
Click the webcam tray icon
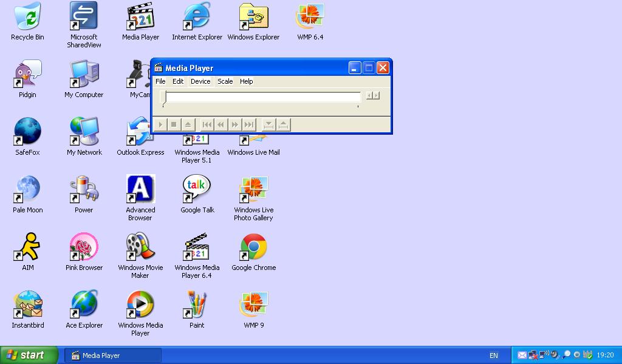pyautogui.click(x=577, y=355)
